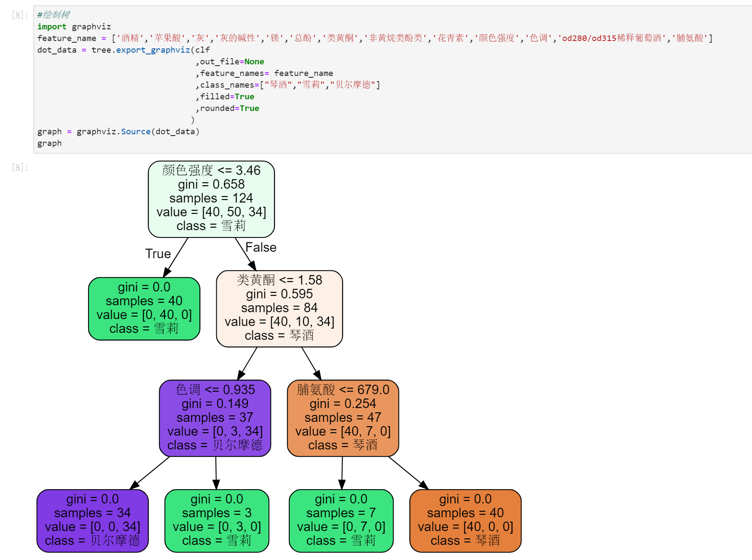
Task: Click the leaf showing class = 琴酒
Action: point(464,519)
